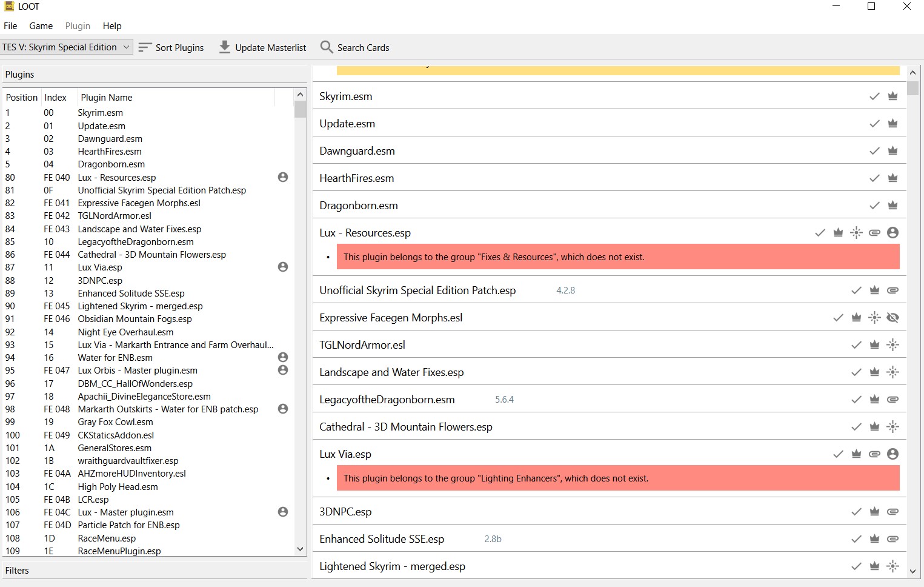This screenshot has height=587, width=924.
Task: Open the Help menu
Action: tap(111, 25)
